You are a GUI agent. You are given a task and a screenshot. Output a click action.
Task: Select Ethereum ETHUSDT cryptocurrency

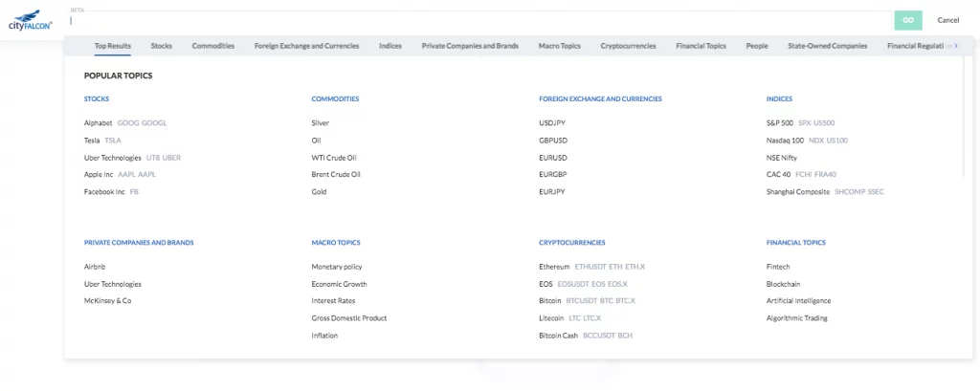pos(591,267)
